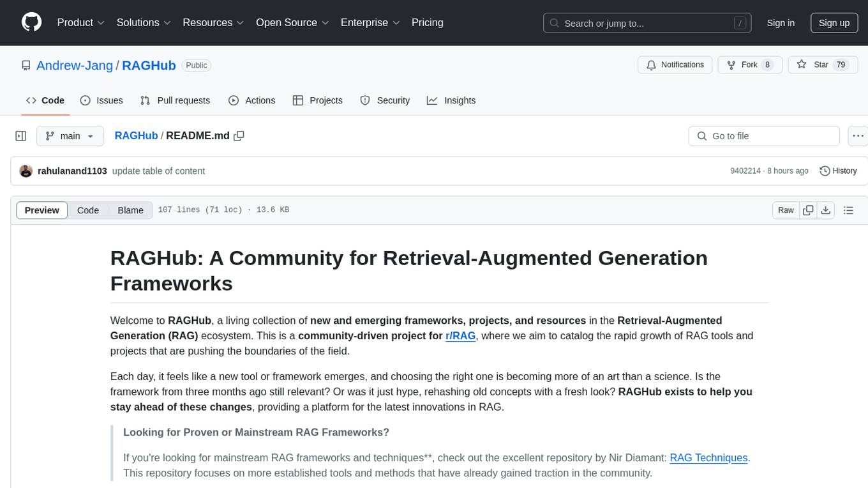Select the Preview view toggle

click(x=42, y=210)
